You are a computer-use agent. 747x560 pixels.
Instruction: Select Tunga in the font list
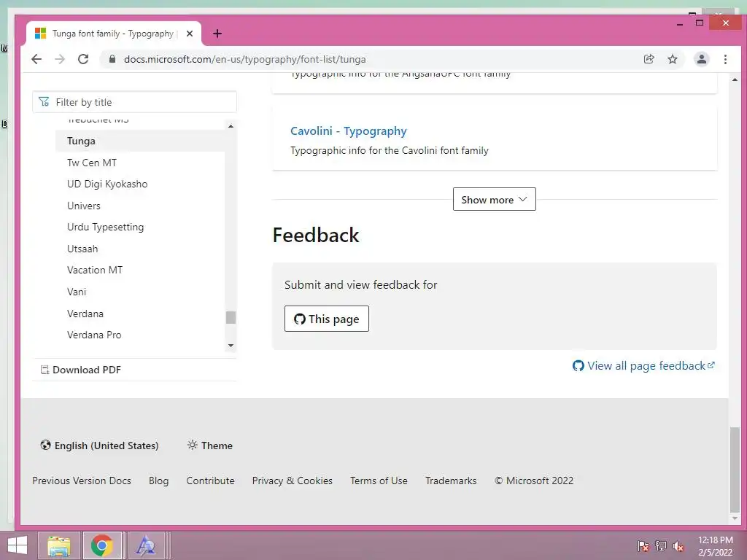[140, 141]
